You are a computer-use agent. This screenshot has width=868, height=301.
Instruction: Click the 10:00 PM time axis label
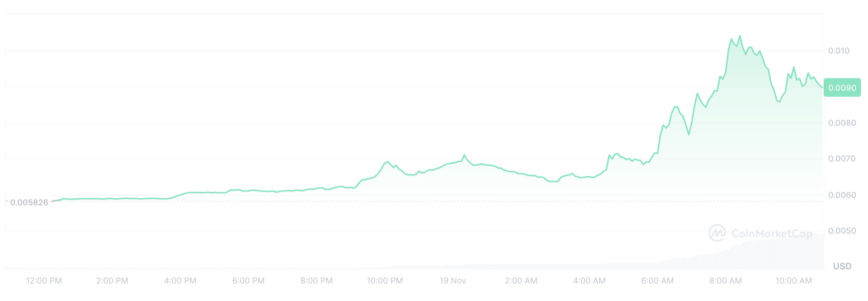(384, 281)
